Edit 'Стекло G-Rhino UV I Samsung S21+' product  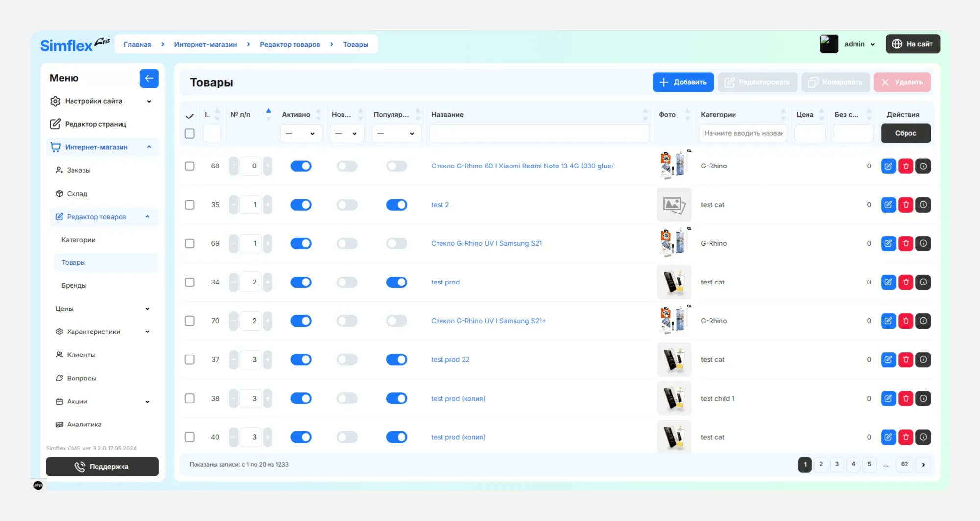tap(888, 321)
